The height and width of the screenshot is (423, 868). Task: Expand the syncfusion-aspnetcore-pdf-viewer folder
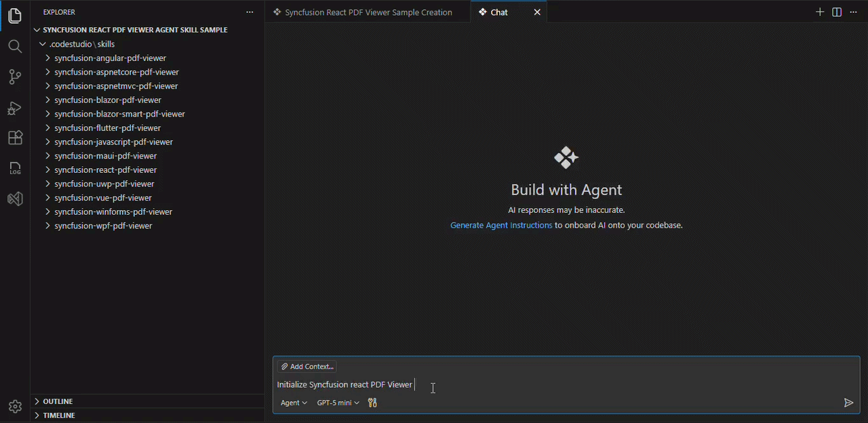coord(148,72)
